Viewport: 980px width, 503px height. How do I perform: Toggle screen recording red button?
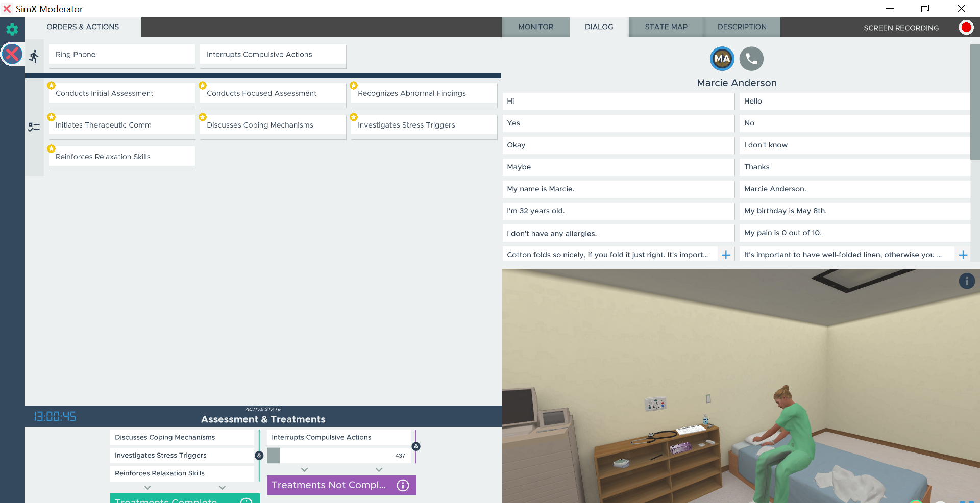pos(966,28)
